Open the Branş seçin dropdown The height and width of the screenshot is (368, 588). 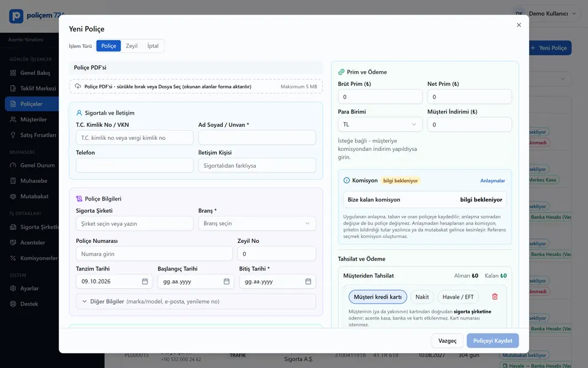pos(257,223)
